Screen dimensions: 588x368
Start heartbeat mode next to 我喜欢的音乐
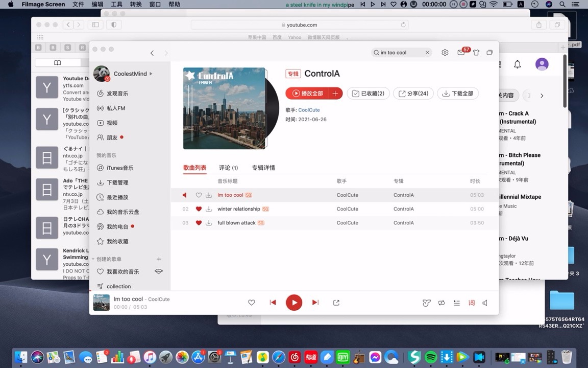pos(159,271)
